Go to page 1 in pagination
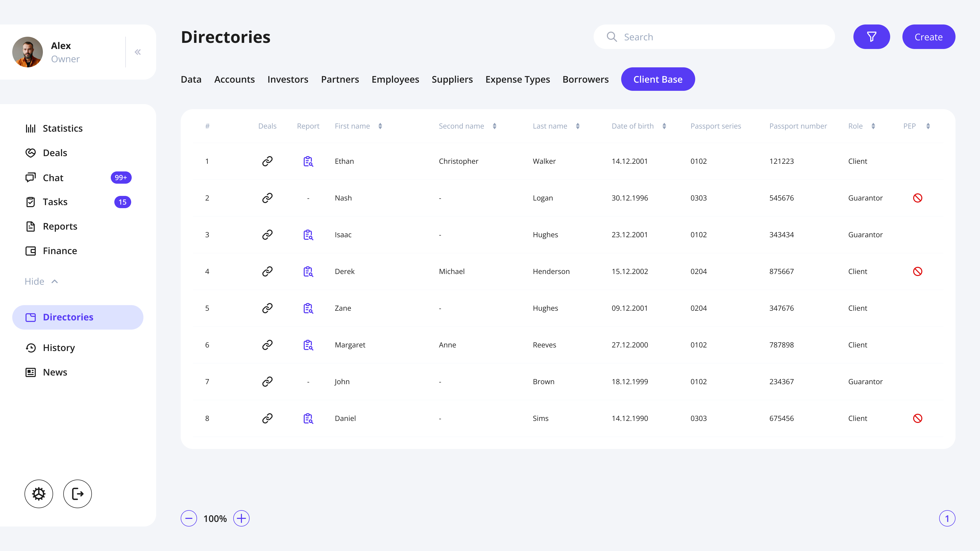 [947, 518]
